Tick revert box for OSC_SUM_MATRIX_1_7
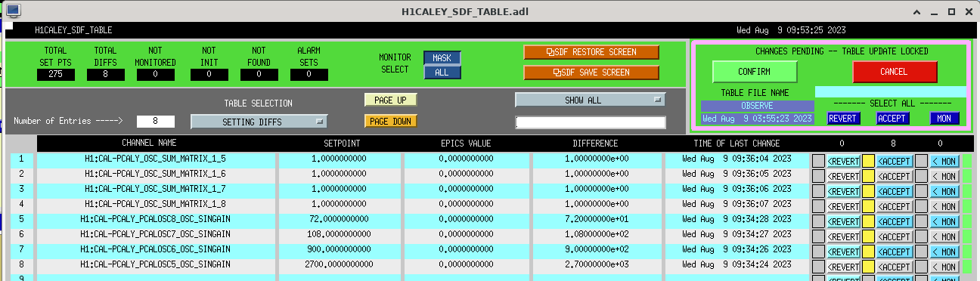The image size is (980, 281). 818,190
